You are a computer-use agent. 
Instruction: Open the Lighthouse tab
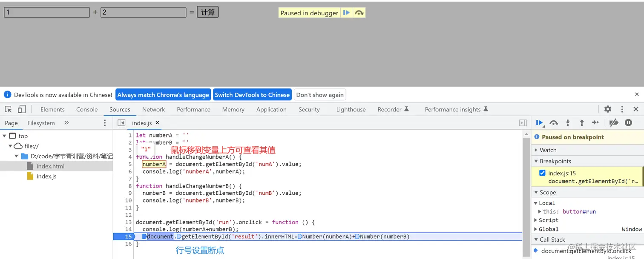pos(351,109)
